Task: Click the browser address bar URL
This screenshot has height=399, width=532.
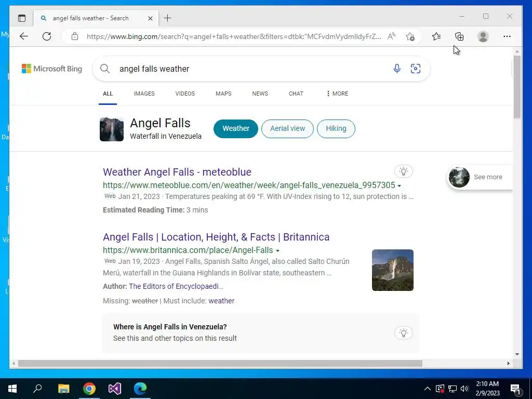Action: pos(233,37)
